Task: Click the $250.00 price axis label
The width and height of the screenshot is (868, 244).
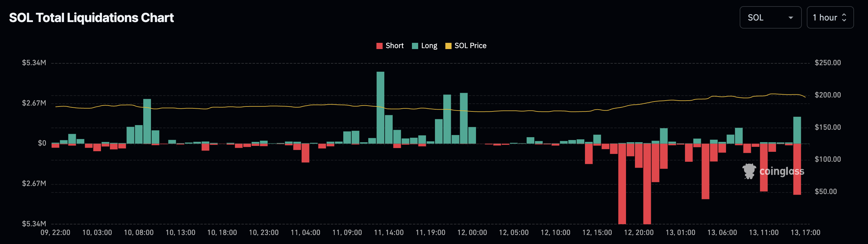Action: tap(827, 63)
